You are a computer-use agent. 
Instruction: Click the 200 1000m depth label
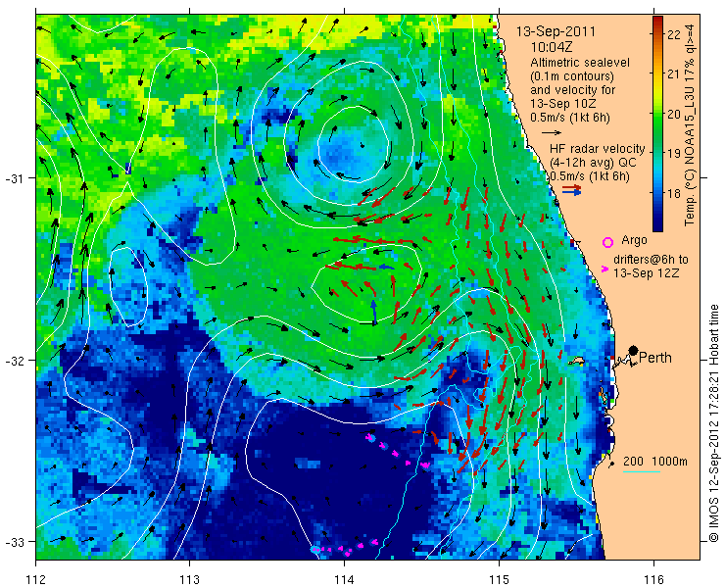click(x=655, y=462)
